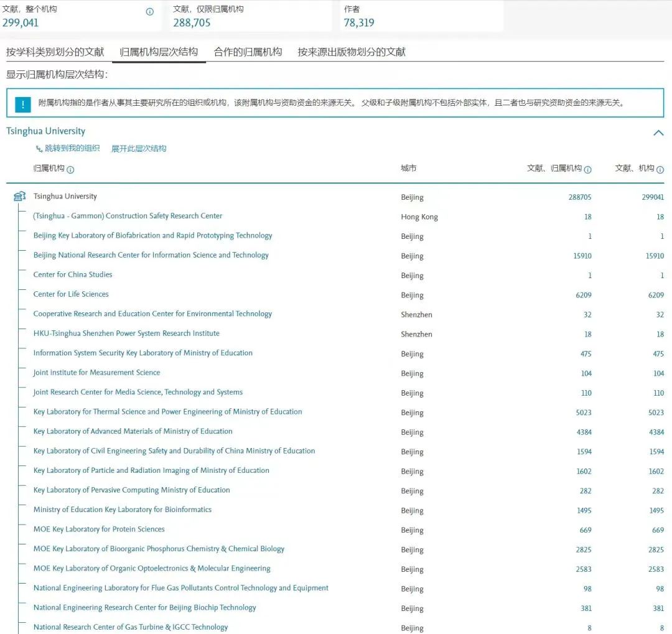Click info icon beside whole-institution document count
This screenshot has height=634, width=672.
(149, 12)
